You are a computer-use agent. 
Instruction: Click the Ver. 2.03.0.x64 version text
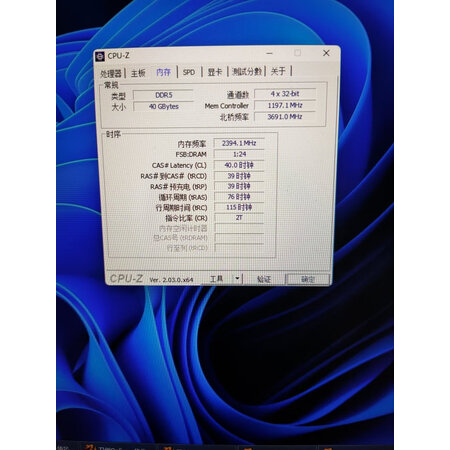pos(171,280)
